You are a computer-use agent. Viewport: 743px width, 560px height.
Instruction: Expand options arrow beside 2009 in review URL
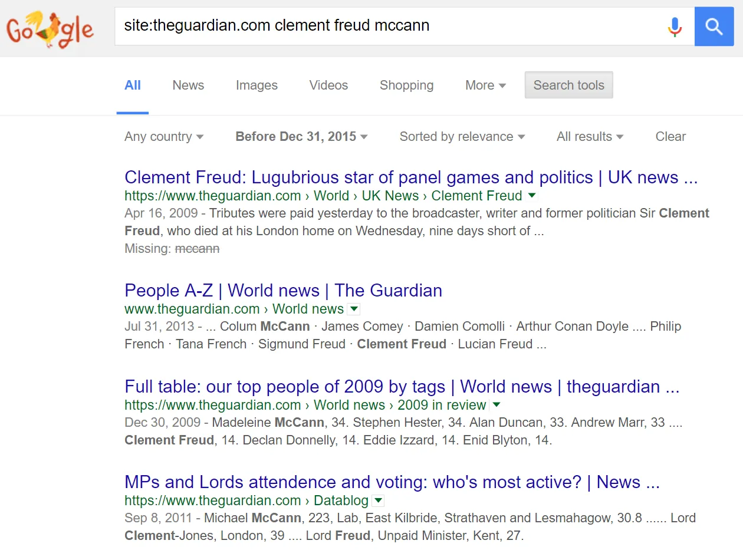click(x=497, y=404)
